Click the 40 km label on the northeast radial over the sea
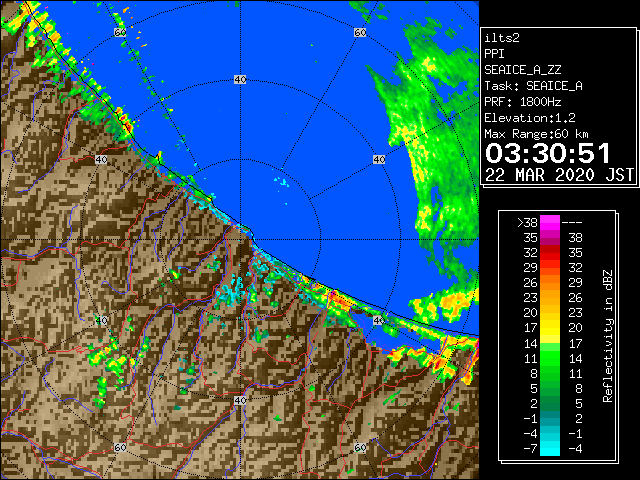 pos(379,159)
